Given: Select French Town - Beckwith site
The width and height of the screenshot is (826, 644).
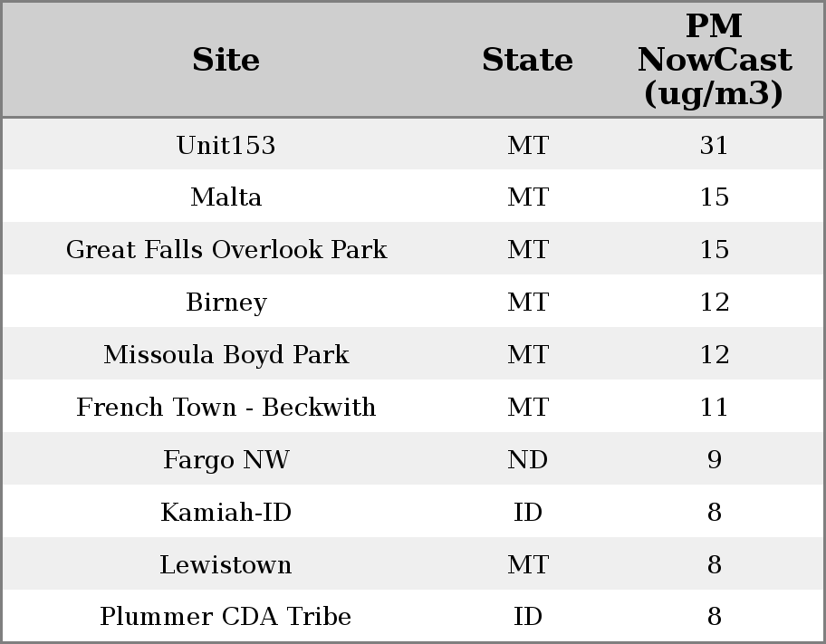Looking at the screenshot, I should click(x=226, y=408).
